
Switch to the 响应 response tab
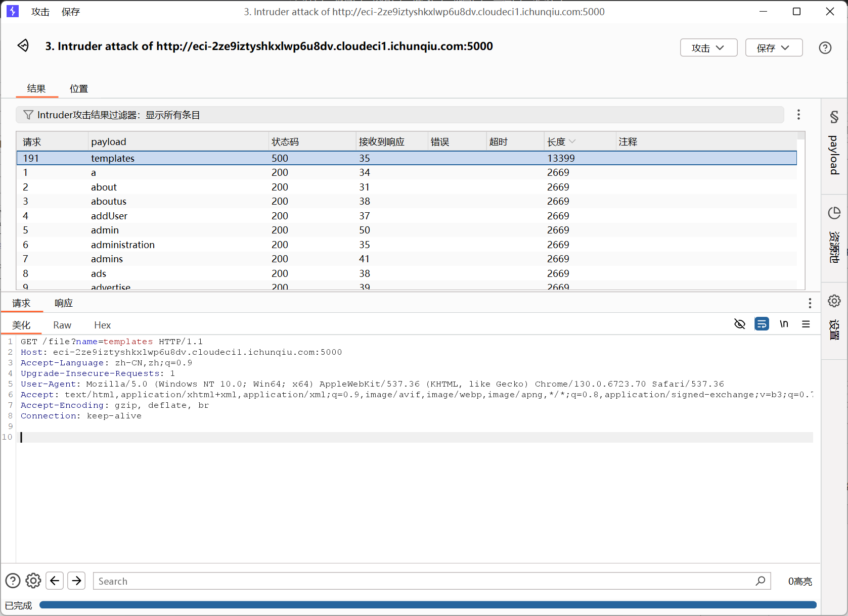64,303
